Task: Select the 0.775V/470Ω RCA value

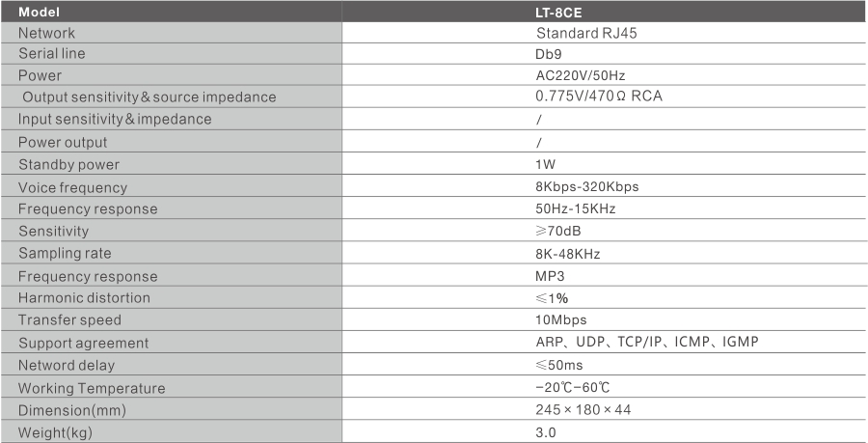Action: [x=599, y=97]
